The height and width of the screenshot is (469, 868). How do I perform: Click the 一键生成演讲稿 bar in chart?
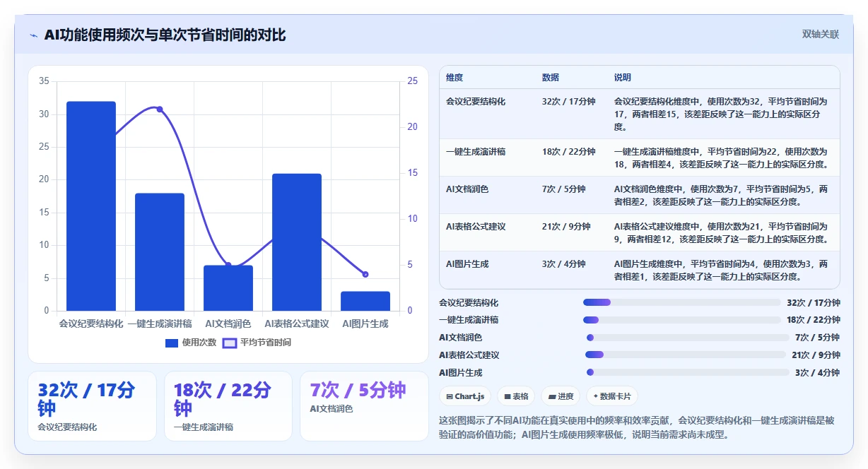(x=160, y=252)
